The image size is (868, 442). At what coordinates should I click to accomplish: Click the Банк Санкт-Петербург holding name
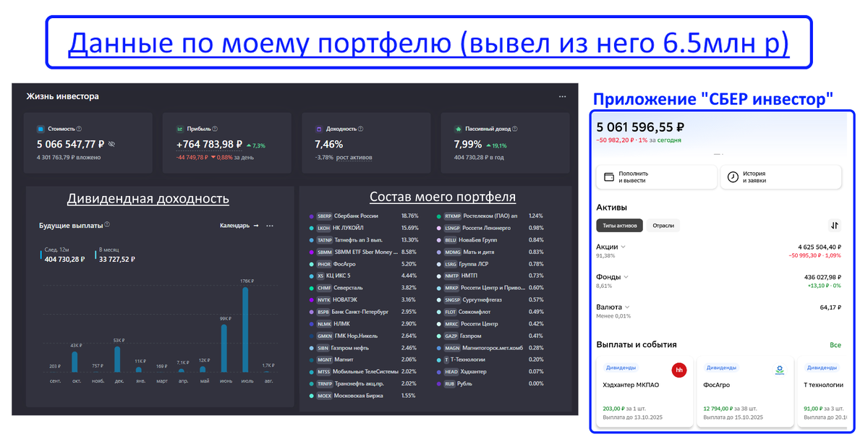coord(362,312)
